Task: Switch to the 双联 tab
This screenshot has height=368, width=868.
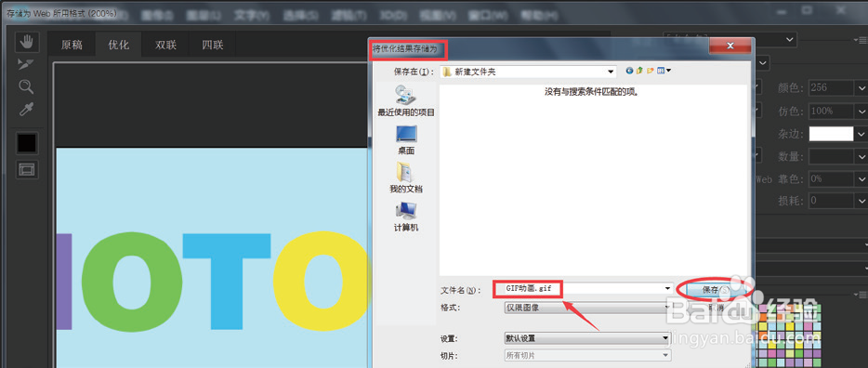Action: 165,46
